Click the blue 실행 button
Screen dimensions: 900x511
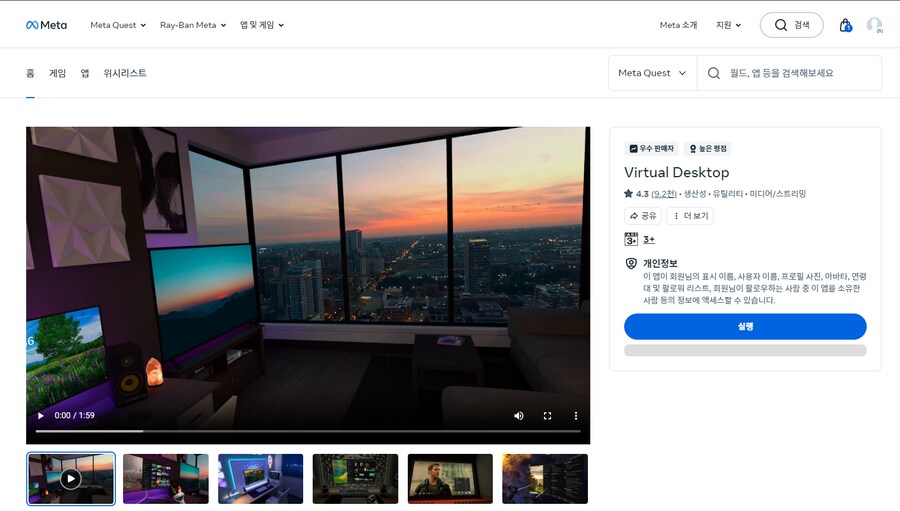pyautogui.click(x=745, y=326)
